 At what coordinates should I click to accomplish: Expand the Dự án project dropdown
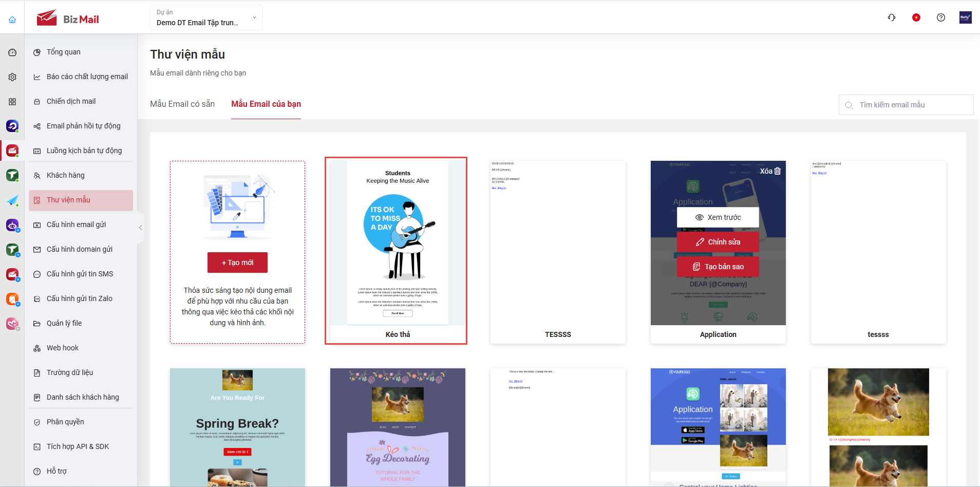[206, 17]
